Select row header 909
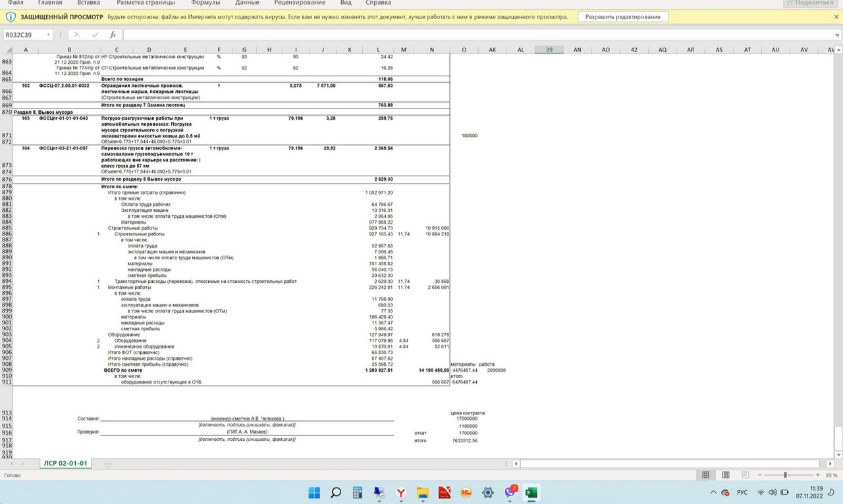The height and width of the screenshot is (504, 843). (x=7, y=370)
